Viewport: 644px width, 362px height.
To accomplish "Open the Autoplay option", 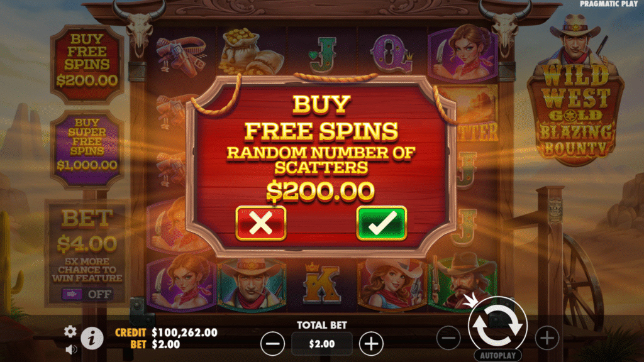I will 498,356.
